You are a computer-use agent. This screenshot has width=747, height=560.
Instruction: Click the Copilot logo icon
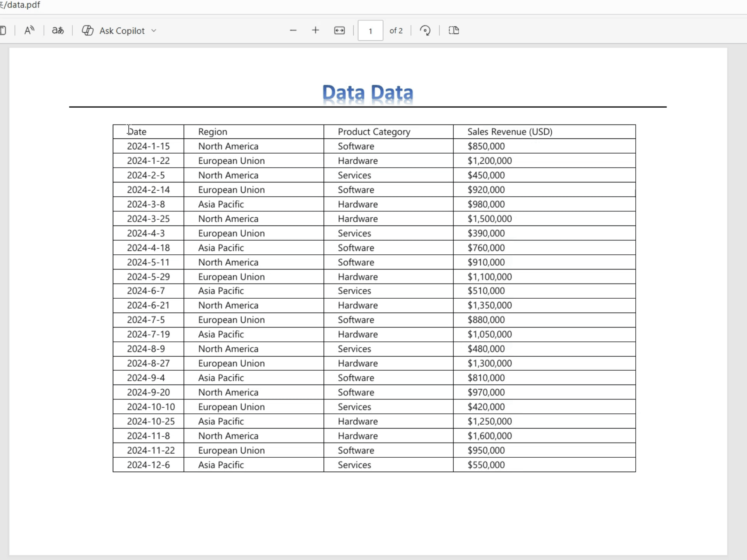(88, 30)
